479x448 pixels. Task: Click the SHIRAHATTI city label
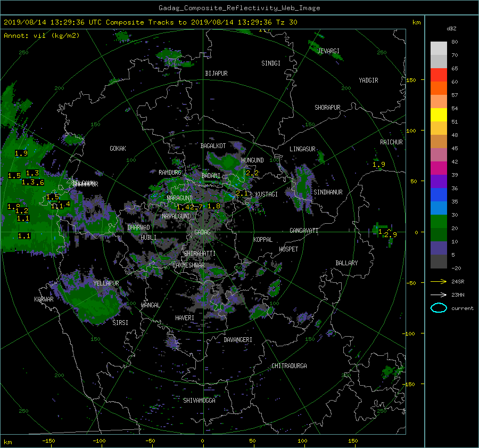(200, 254)
